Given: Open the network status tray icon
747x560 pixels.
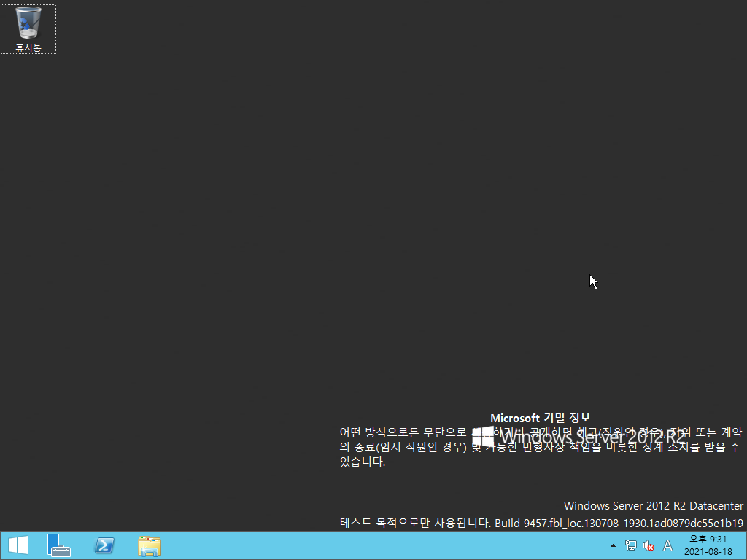Looking at the screenshot, I should coord(631,545).
